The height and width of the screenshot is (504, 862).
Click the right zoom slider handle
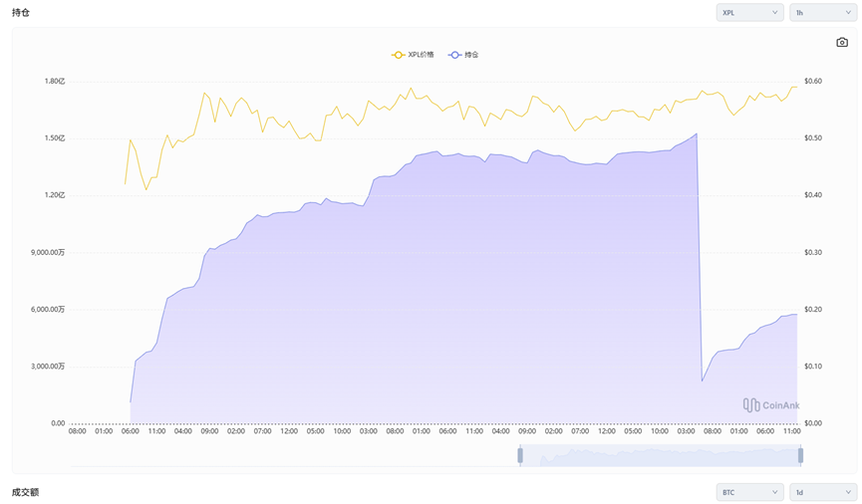(x=800, y=455)
